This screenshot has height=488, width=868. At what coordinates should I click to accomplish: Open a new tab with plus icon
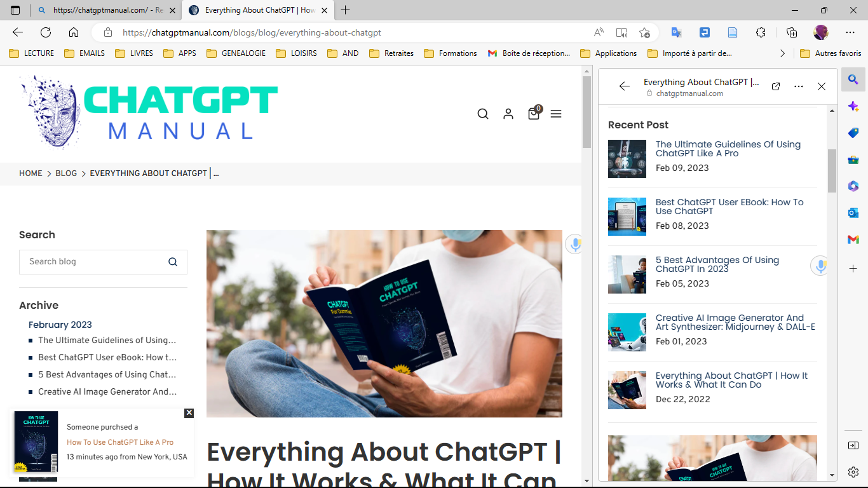[x=346, y=10]
